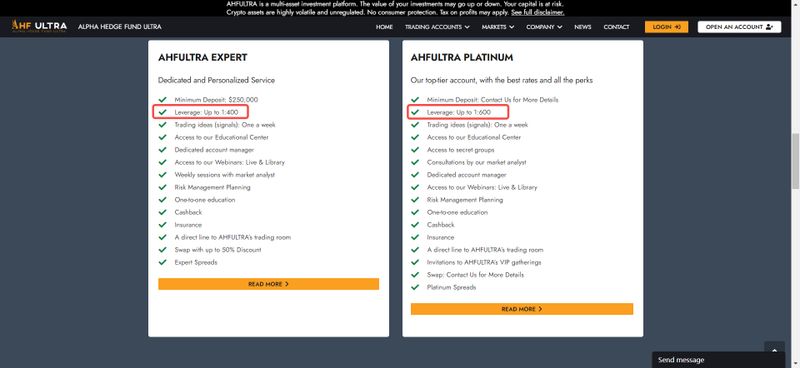Click 'Risk Management Planning' in Expert card
Viewport: 800px width, 368px height.
tap(212, 187)
